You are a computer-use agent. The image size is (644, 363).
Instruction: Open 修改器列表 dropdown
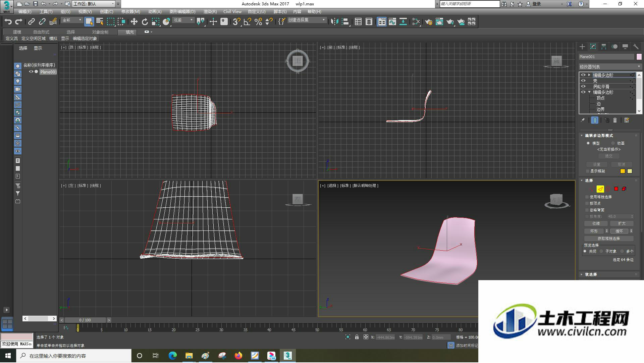point(610,67)
